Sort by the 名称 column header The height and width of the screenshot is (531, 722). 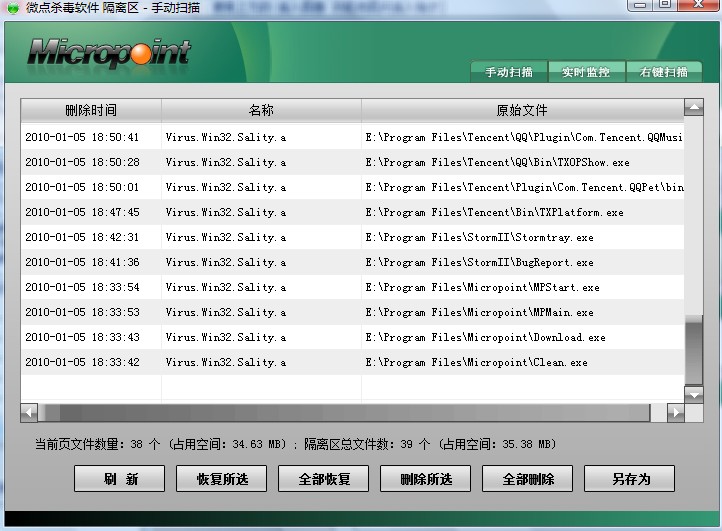tap(261, 110)
